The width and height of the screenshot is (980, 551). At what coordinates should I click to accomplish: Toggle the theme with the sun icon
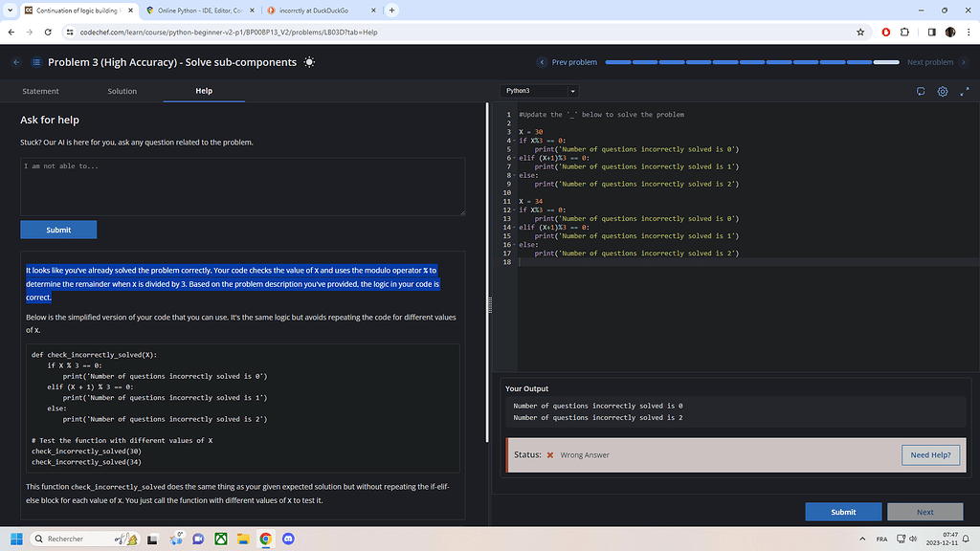(x=309, y=60)
